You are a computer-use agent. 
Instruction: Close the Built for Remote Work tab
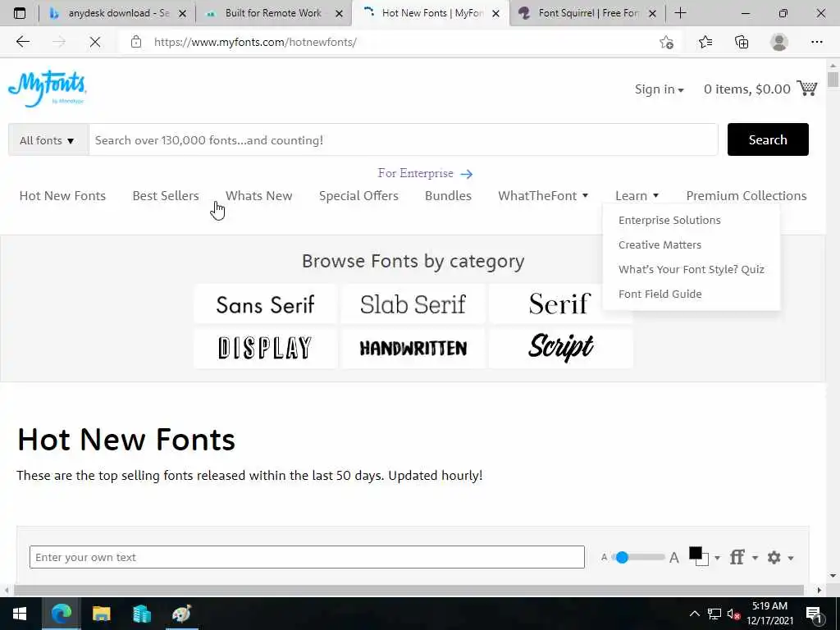coord(339,13)
